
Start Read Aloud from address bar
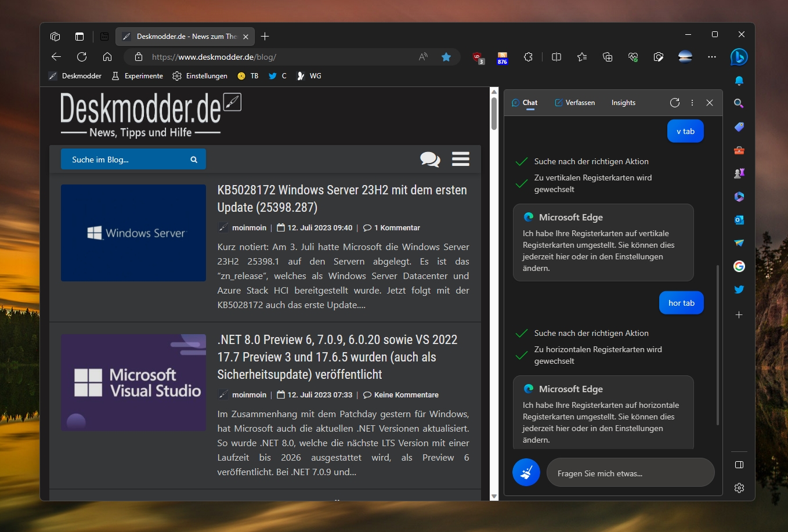coord(423,57)
